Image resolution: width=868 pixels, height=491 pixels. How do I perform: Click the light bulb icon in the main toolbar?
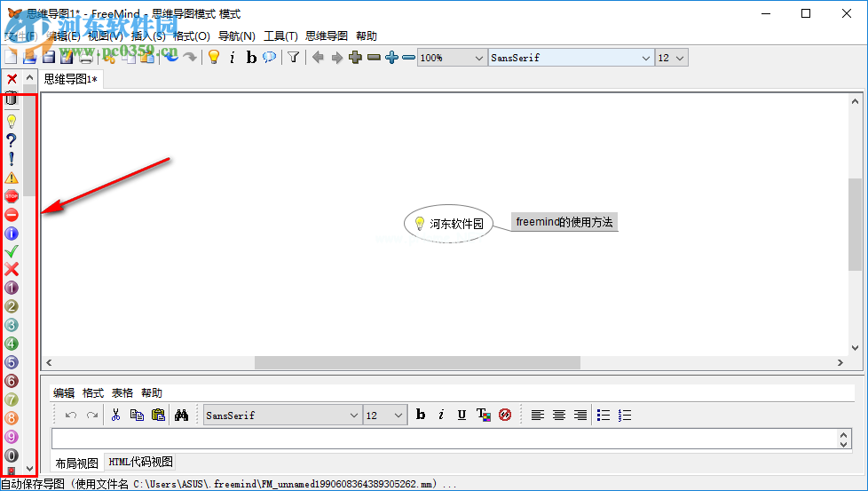(x=214, y=57)
